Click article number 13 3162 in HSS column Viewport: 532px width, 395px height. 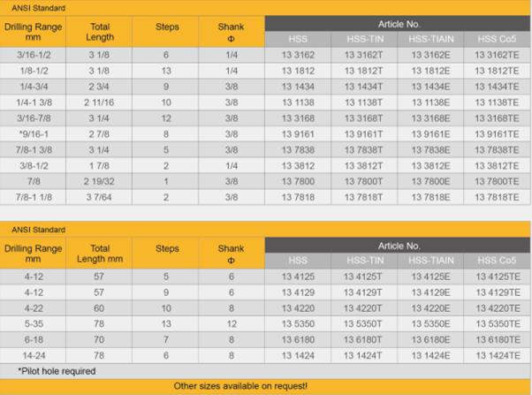298,56
